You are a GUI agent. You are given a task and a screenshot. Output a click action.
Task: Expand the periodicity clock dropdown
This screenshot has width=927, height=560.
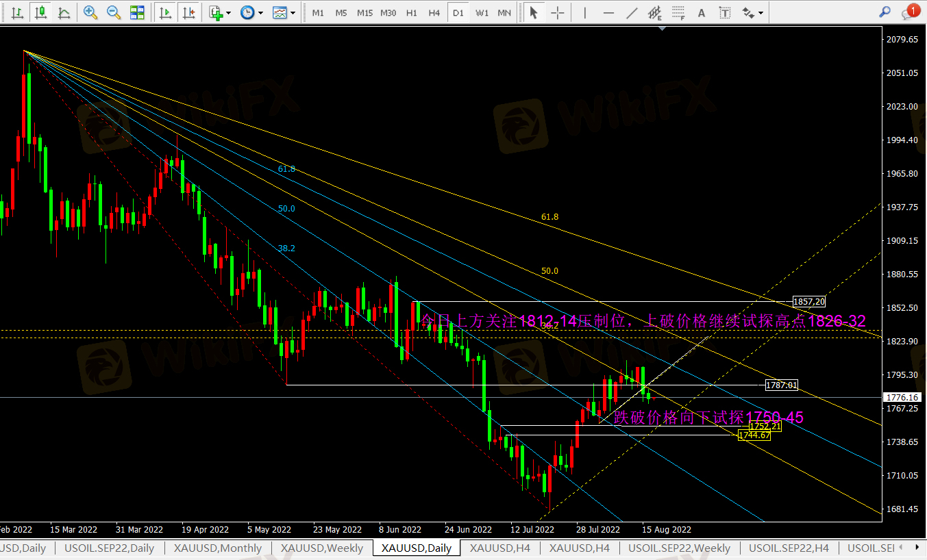coord(251,12)
